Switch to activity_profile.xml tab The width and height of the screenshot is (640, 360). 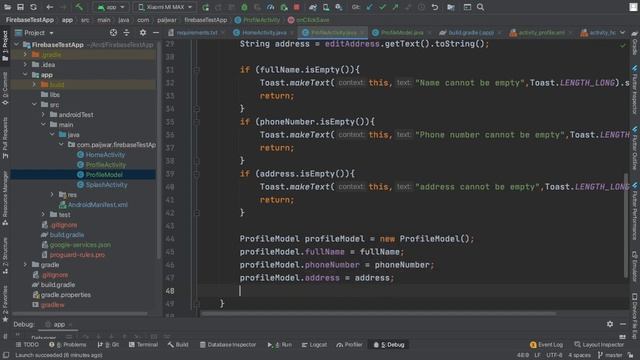541,32
